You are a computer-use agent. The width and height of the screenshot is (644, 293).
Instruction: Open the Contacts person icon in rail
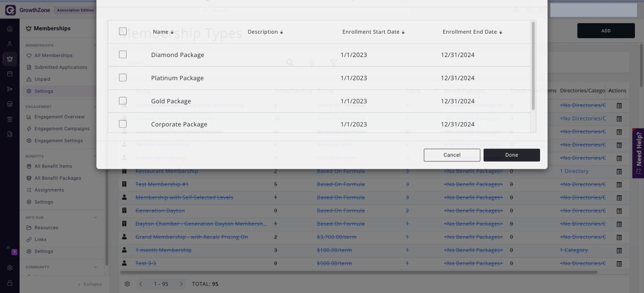coord(10,44)
